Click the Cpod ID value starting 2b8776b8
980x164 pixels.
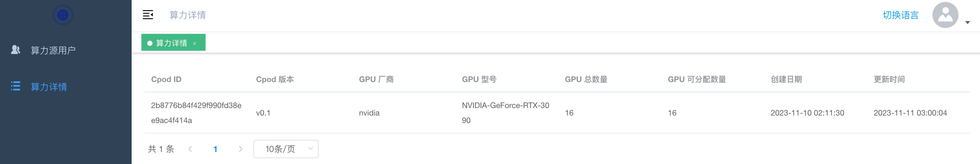point(196,113)
